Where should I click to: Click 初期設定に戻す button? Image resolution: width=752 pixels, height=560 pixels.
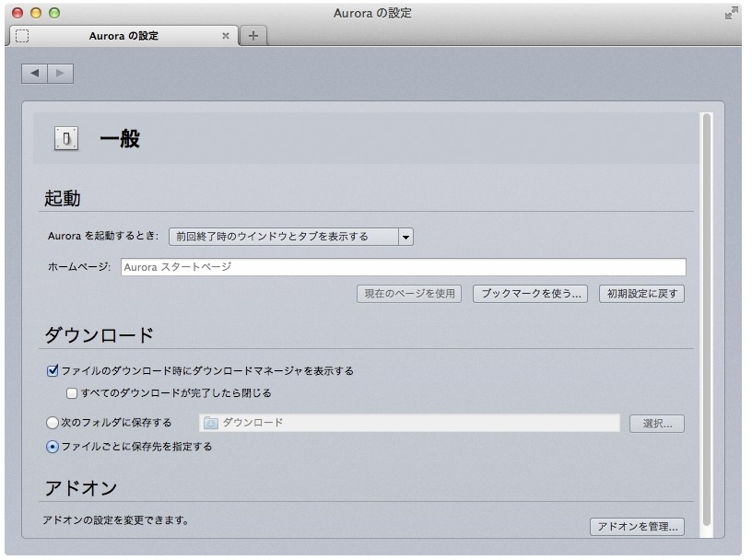641,294
